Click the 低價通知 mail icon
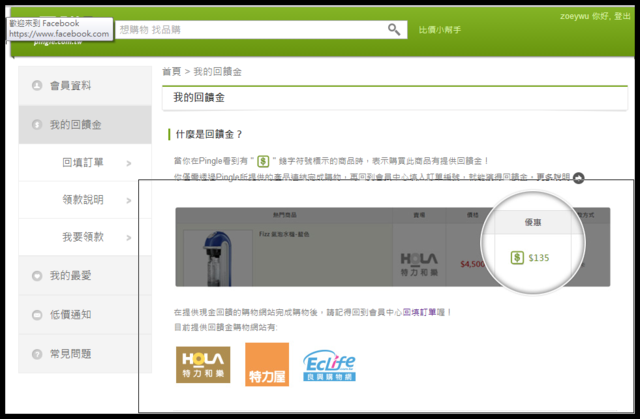 click(x=37, y=315)
